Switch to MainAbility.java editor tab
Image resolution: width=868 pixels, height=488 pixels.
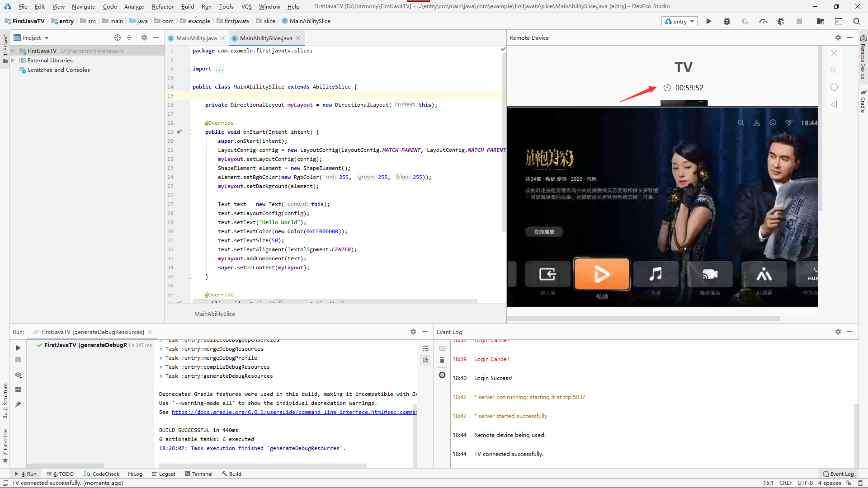196,38
